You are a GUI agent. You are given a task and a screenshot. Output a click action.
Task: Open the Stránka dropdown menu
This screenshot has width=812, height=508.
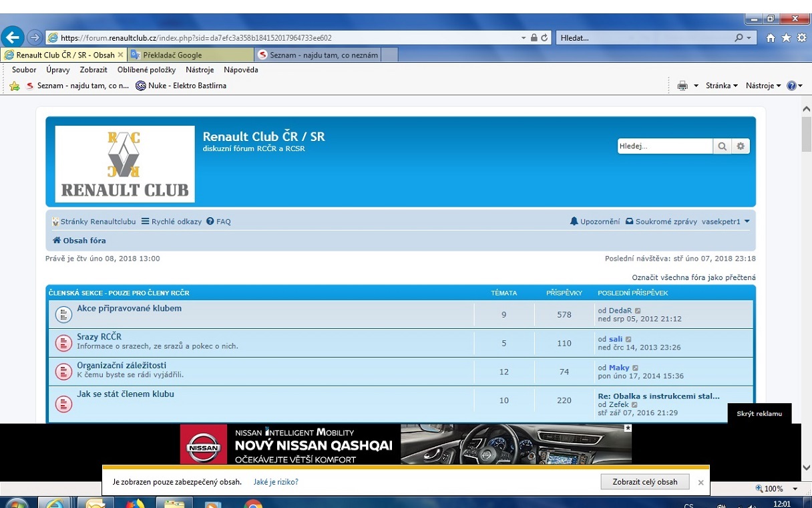pos(722,86)
